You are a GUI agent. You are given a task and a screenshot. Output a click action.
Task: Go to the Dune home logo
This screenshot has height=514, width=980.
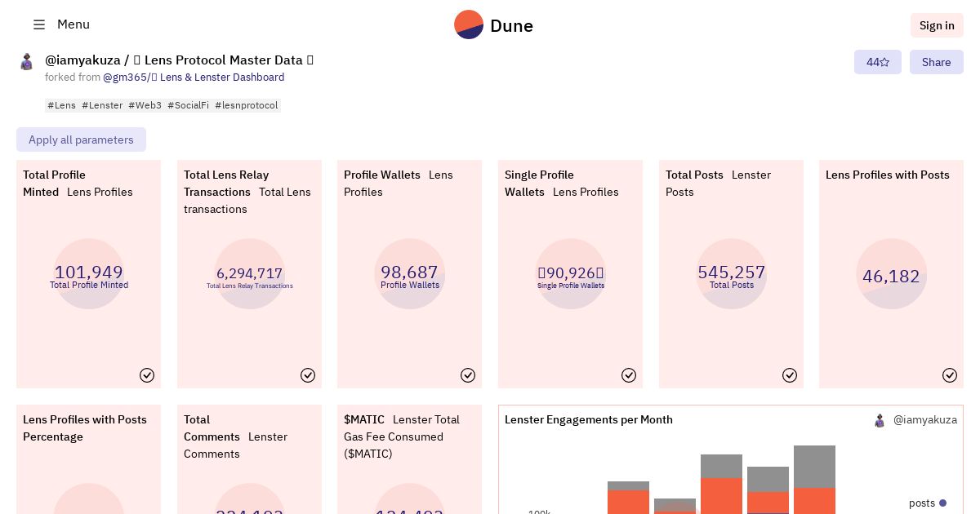(x=493, y=25)
